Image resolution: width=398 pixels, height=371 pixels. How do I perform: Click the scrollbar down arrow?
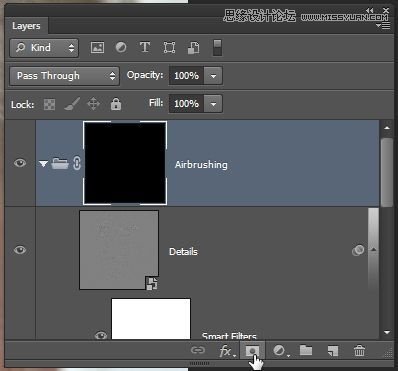tap(387, 332)
